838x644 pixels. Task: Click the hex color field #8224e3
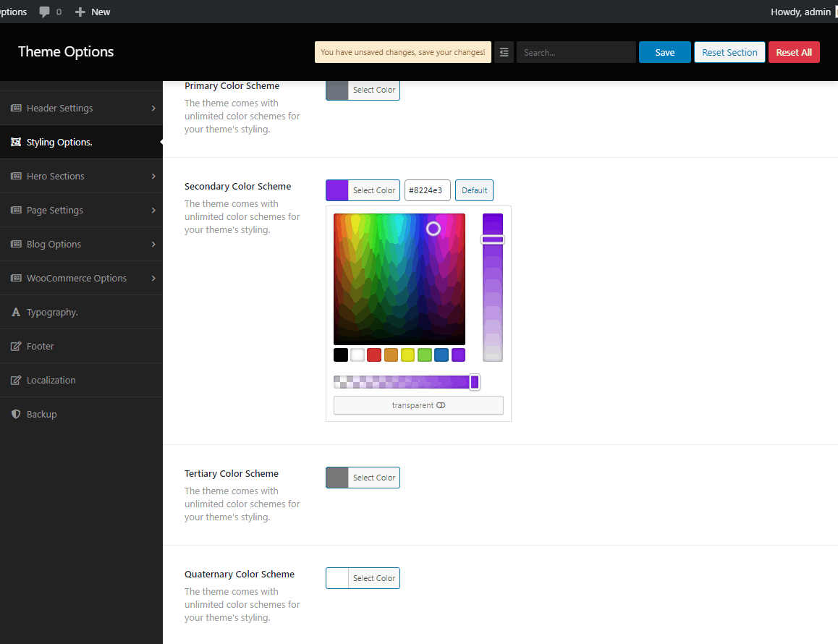tap(428, 190)
